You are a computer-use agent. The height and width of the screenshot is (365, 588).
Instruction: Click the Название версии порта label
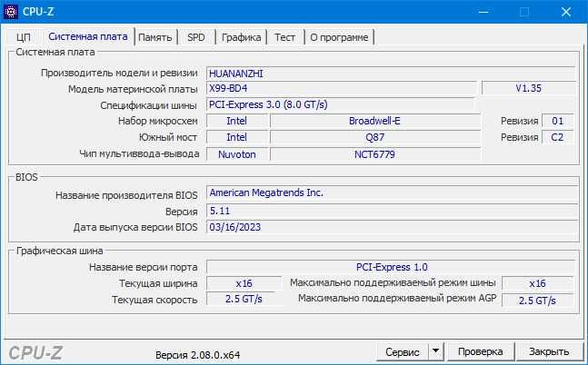(144, 267)
